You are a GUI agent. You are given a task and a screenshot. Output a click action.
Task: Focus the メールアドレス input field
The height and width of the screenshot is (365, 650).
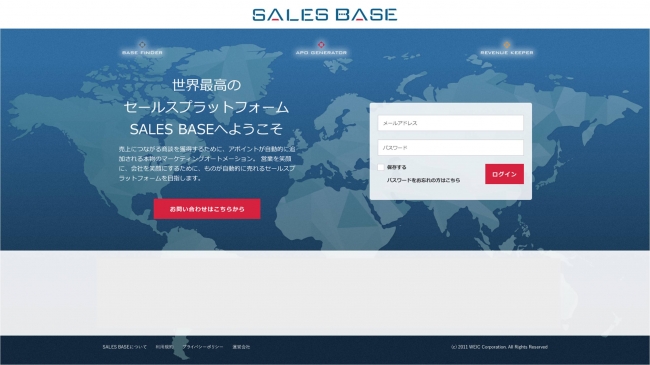(x=450, y=123)
